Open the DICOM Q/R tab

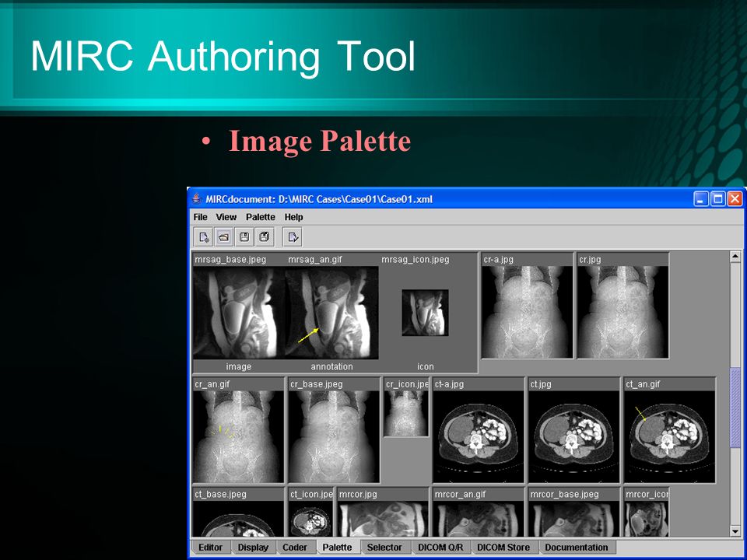(440, 547)
